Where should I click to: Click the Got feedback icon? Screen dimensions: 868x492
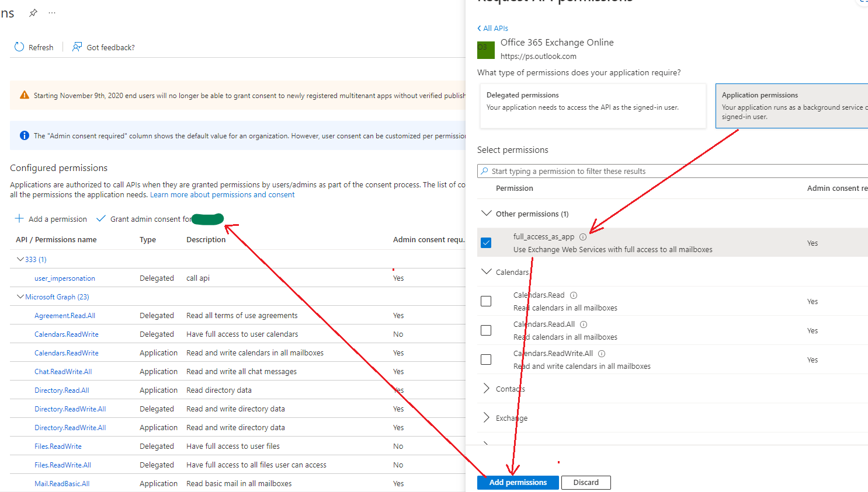point(77,47)
